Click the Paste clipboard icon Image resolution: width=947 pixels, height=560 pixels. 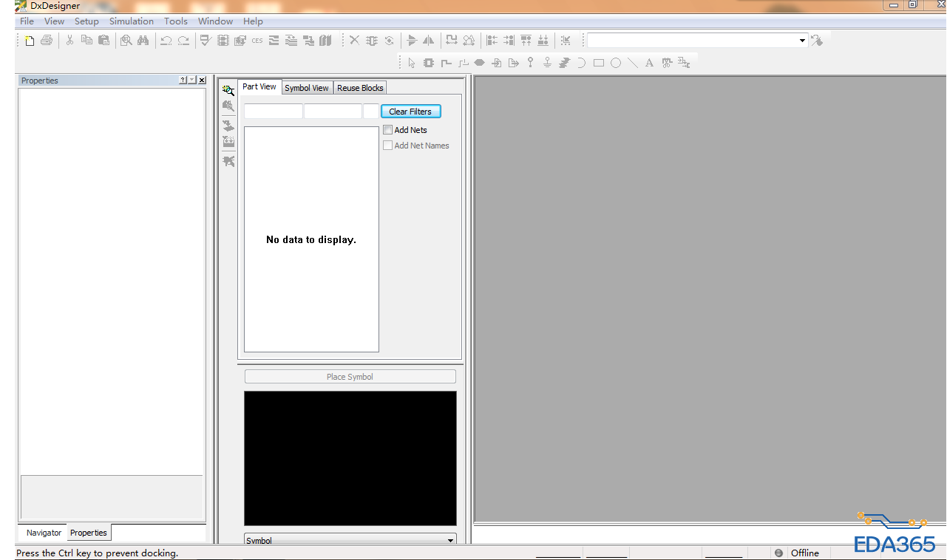click(x=103, y=41)
